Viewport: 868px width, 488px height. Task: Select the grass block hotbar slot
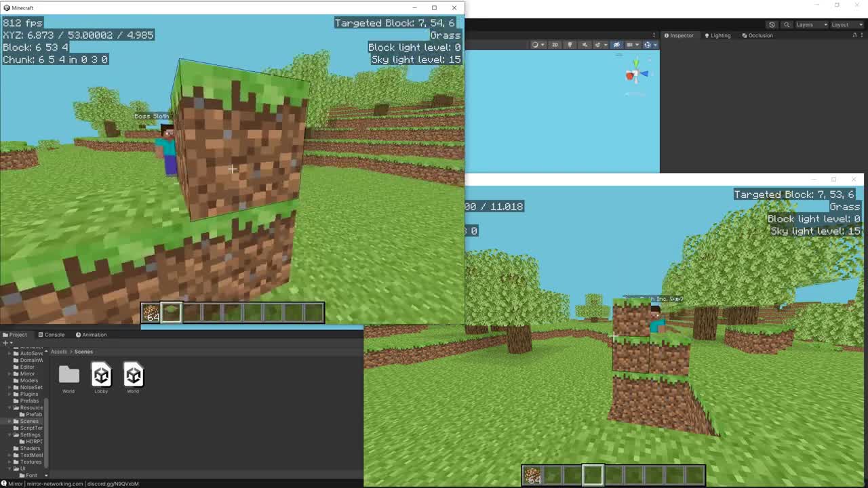click(171, 312)
